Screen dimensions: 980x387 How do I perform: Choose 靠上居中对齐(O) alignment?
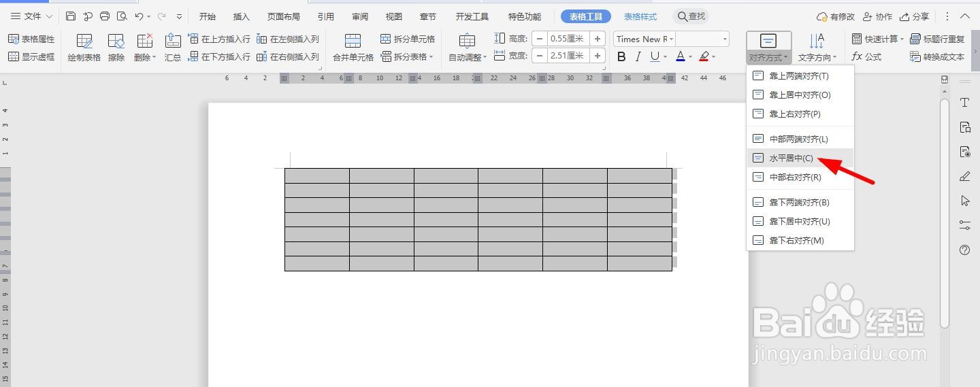(x=800, y=95)
